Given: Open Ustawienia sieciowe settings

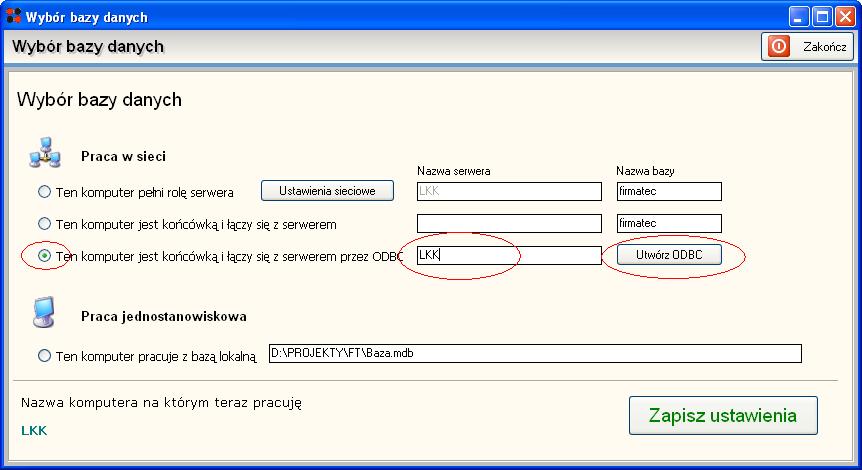Looking at the screenshot, I should (x=327, y=191).
